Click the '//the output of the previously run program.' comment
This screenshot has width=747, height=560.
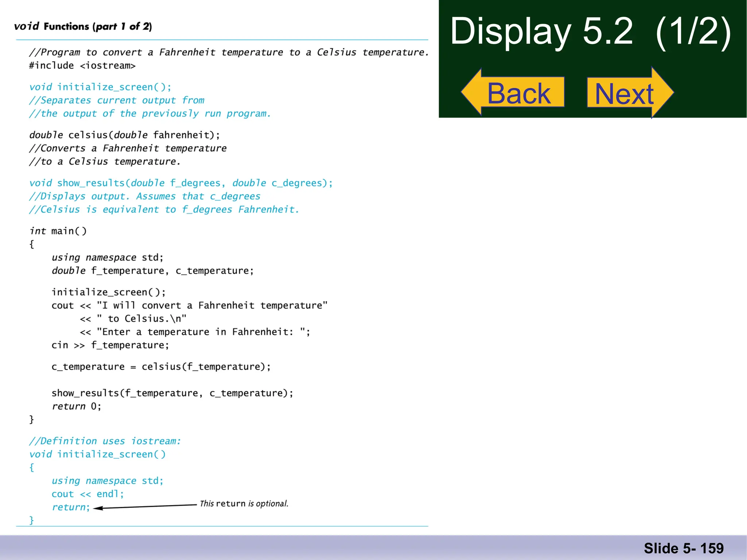coord(150,114)
